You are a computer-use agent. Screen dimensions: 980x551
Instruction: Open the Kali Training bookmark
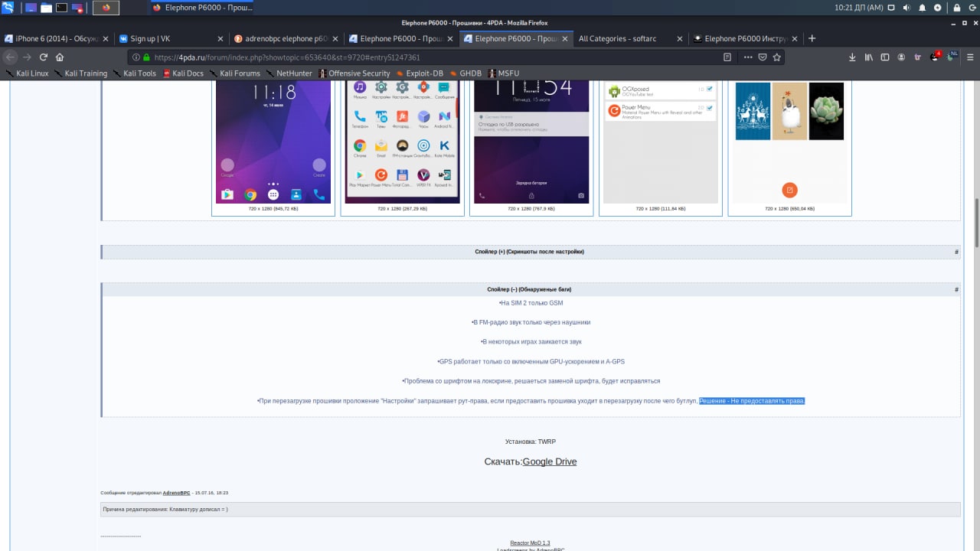[80, 73]
